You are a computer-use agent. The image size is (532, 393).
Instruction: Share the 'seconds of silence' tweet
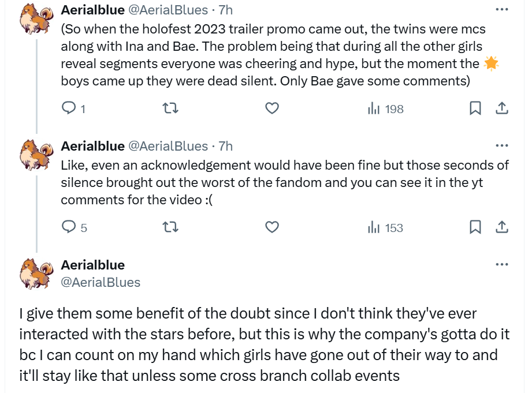click(x=502, y=227)
